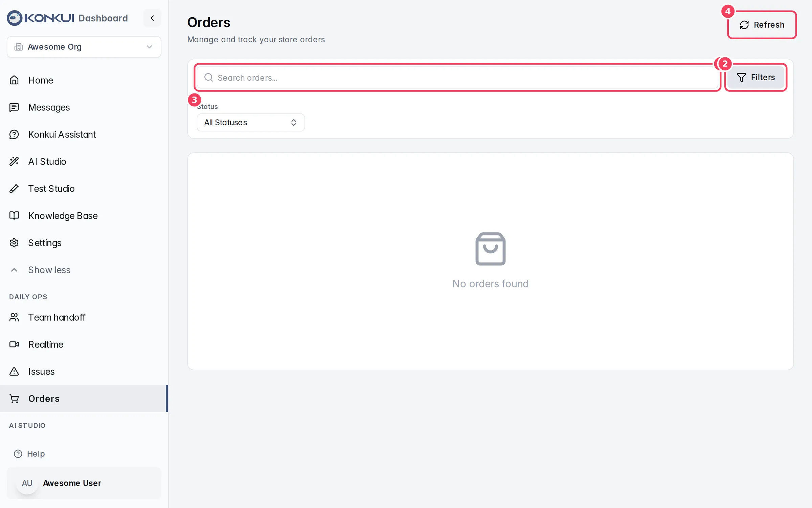
Task: Click the up chevron beside Show less
Action: pos(14,270)
